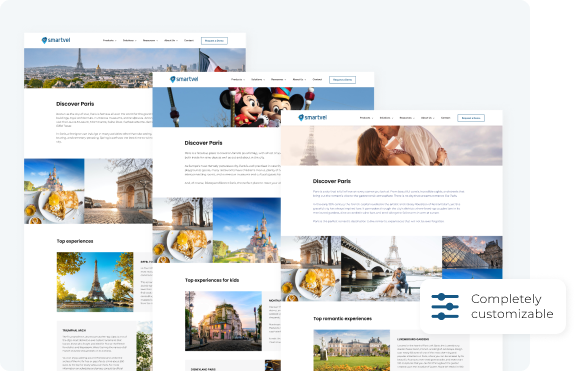Open the About Us menu on the leftmost page
The height and width of the screenshot is (371, 576).
point(171,40)
